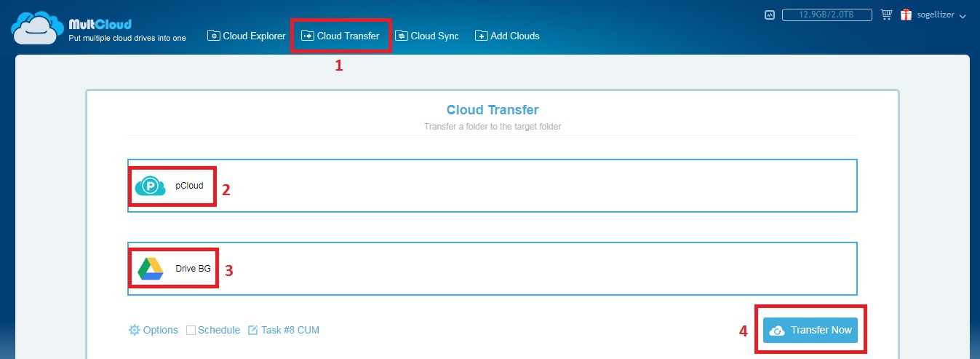
Task: Click the MultCloud cloud logo
Action: pyautogui.click(x=36, y=28)
